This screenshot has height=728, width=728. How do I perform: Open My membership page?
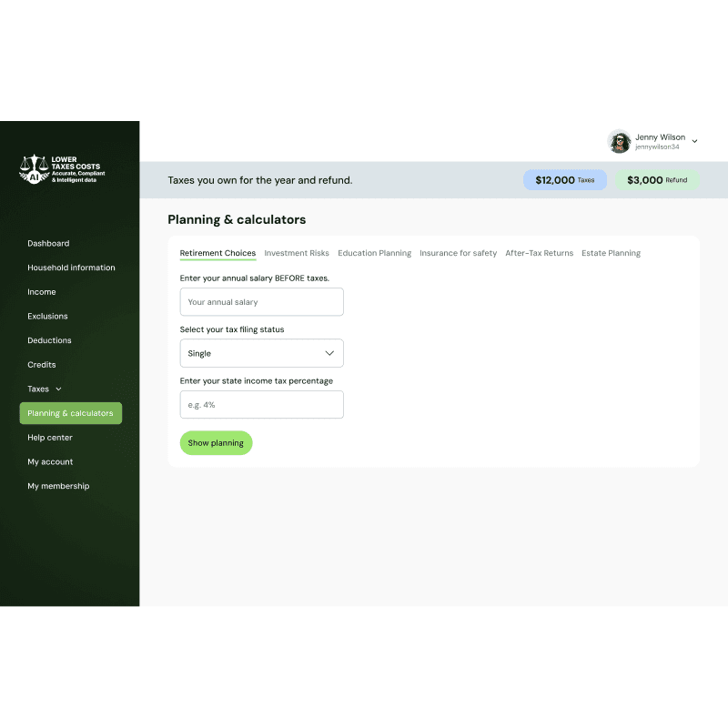click(x=58, y=486)
